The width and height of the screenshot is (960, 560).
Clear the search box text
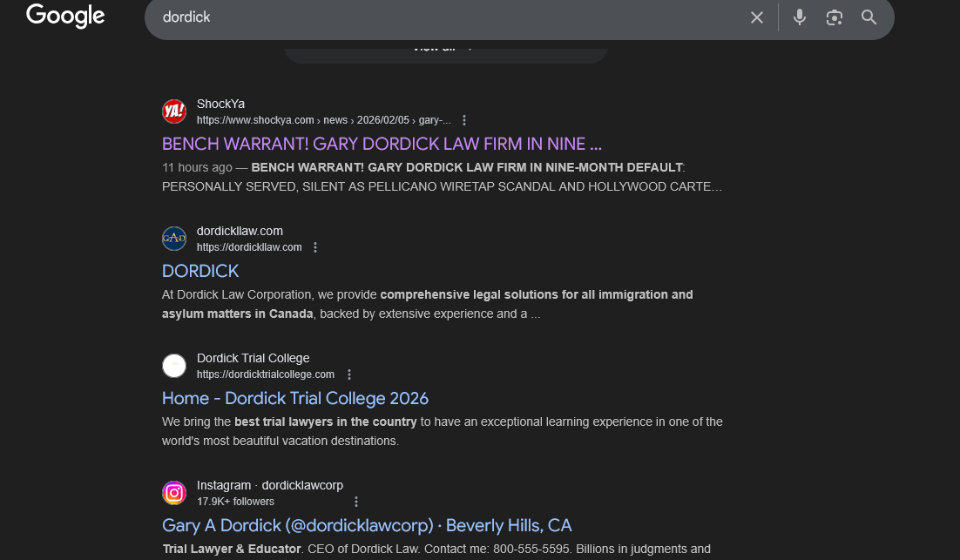pyautogui.click(x=757, y=17)
